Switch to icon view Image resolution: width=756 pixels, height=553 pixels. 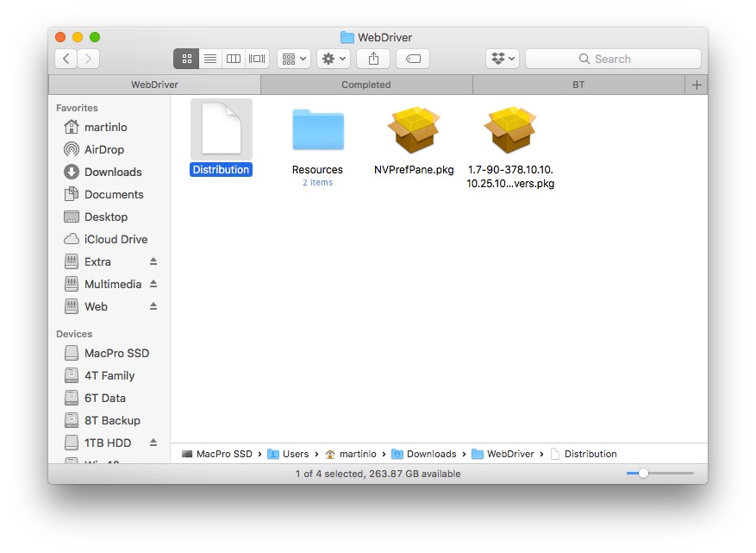(x=186, y=59)
